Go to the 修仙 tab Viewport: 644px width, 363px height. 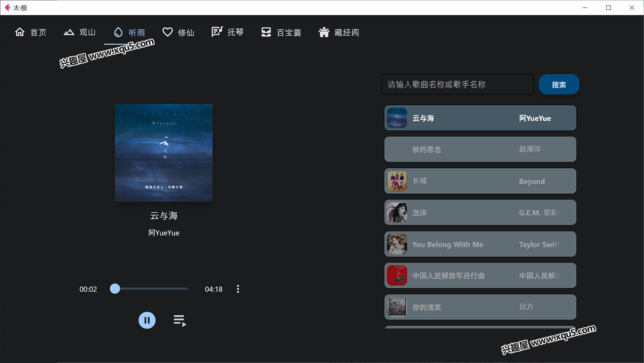(x=178, y=32)
